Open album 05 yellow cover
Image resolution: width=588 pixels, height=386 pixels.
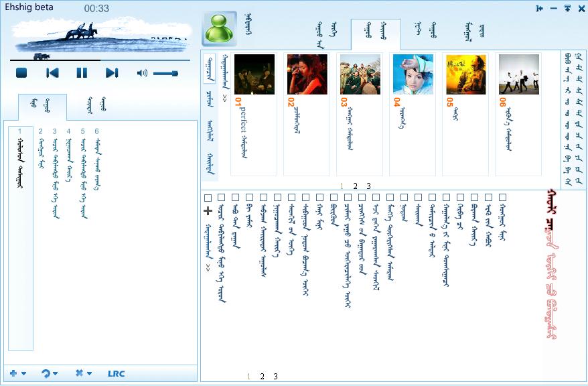tap(465, 74)
